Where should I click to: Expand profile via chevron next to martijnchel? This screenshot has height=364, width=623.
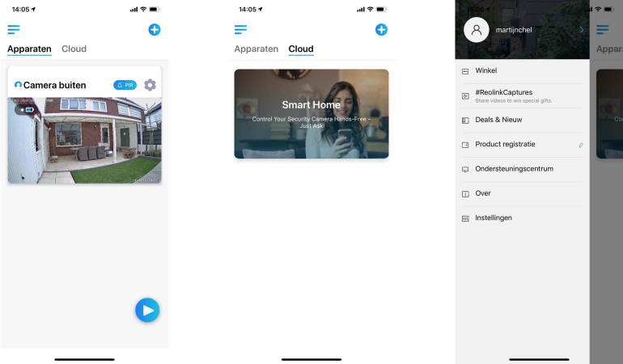581,30
